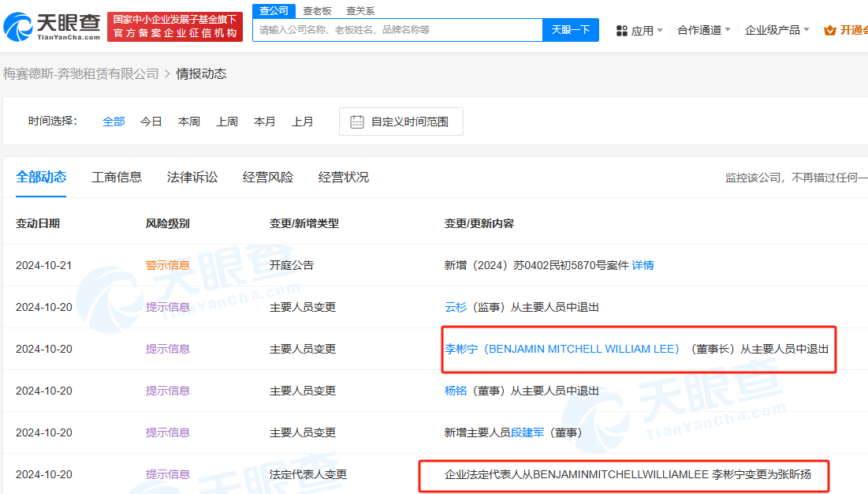Click the 监控该公司 prompt text
The image size is (868, 494).
pos(796,178)
